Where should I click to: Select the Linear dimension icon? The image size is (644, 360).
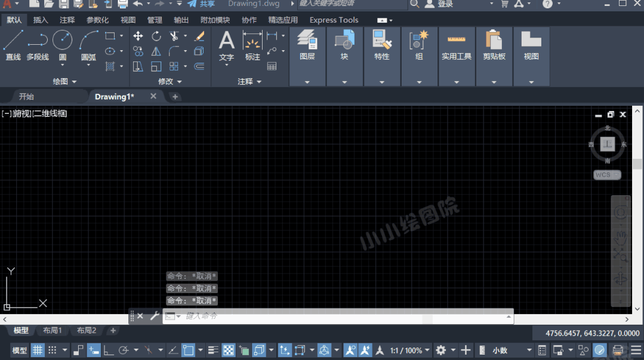coord(272,36)
